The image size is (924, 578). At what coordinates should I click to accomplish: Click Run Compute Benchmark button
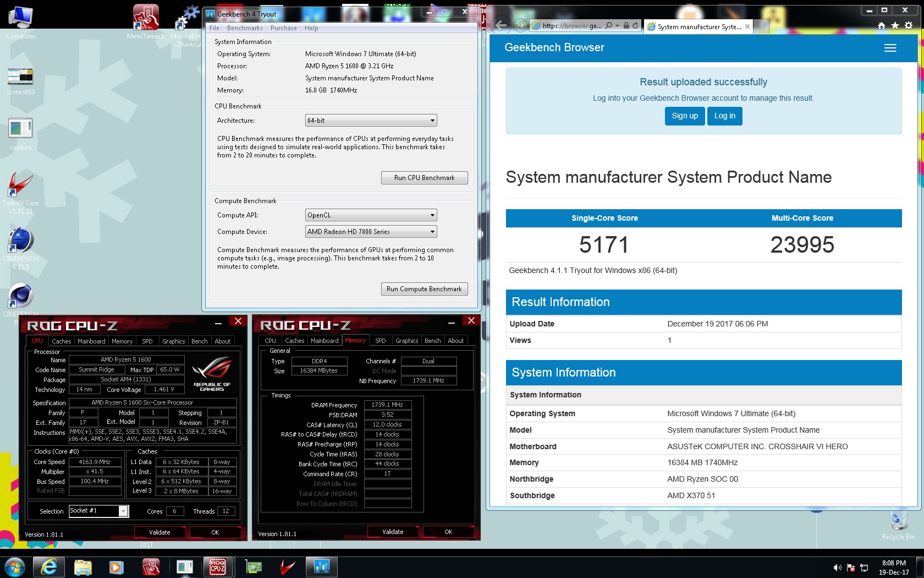(x=424, y=289)
